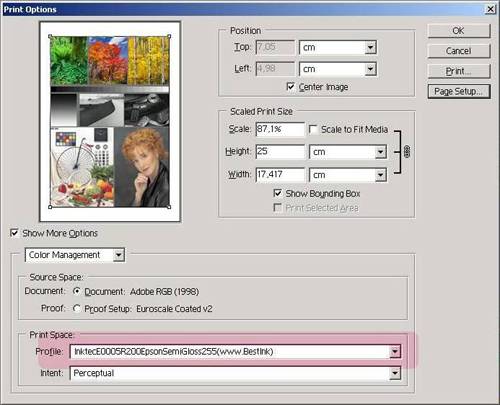The image size is (500, 405).
Task: Click the print preview thumbnail image
Action: 110,121
